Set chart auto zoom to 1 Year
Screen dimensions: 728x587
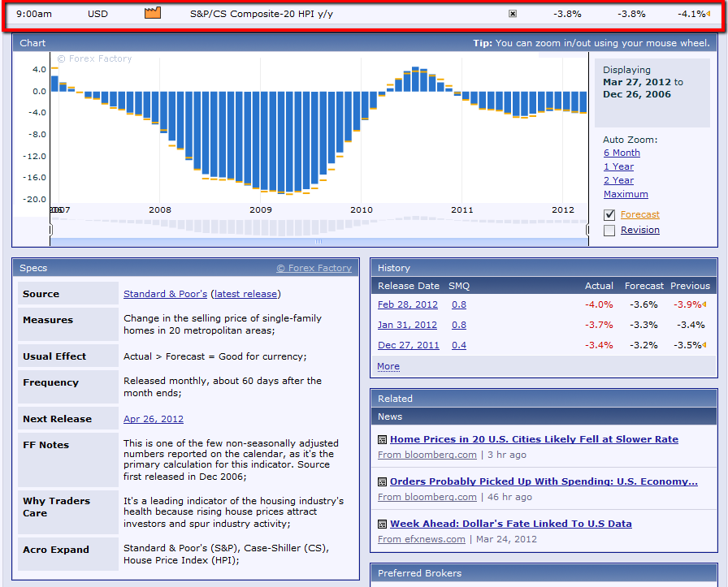618,166
